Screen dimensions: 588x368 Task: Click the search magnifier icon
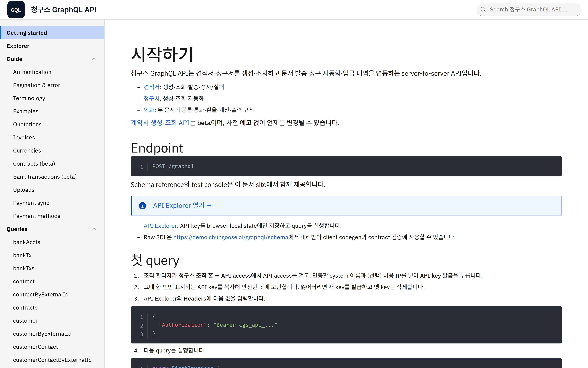(x=483, y=10)
